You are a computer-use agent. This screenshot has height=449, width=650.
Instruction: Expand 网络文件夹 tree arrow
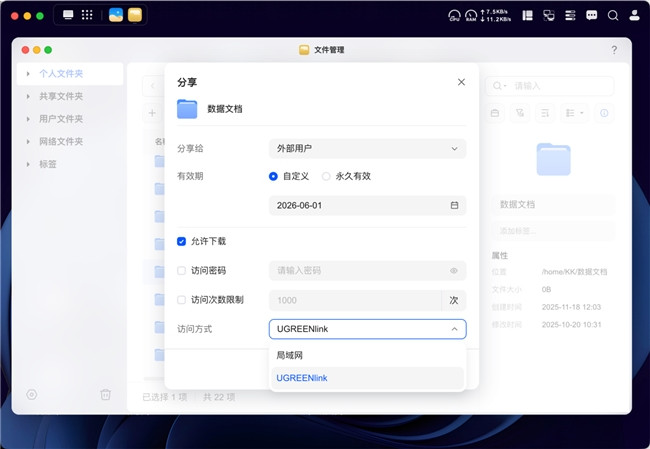[x=28, y=141]
